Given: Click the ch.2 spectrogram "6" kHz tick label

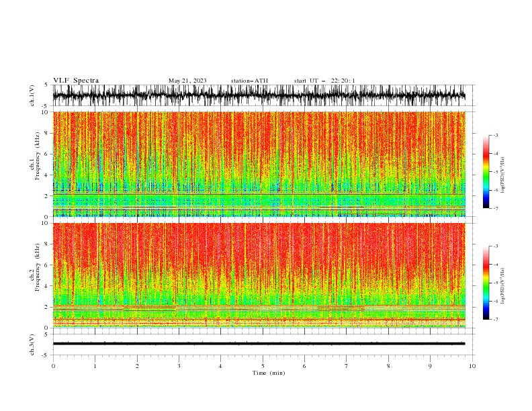Looking at the screenshot, I should pos(48,265).
